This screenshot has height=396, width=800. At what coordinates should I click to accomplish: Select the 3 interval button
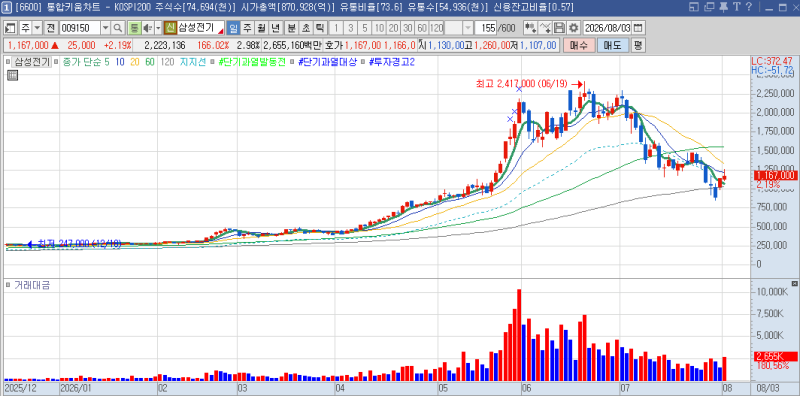pyautogui.click(x=351, y=28)
